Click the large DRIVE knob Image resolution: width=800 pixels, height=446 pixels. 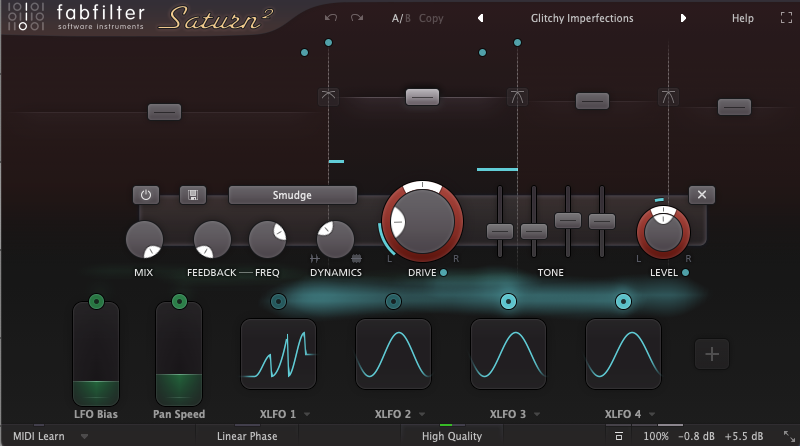(422, 222)
